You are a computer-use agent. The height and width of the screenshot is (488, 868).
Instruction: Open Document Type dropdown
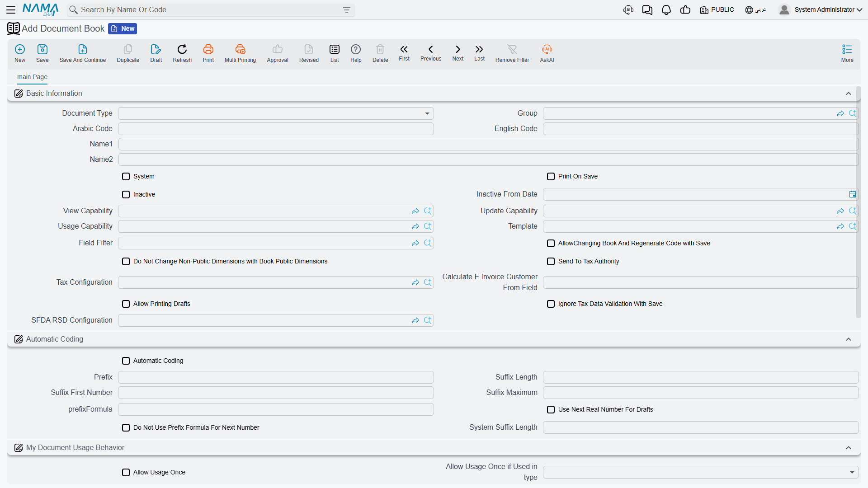[x=276, y=113]
